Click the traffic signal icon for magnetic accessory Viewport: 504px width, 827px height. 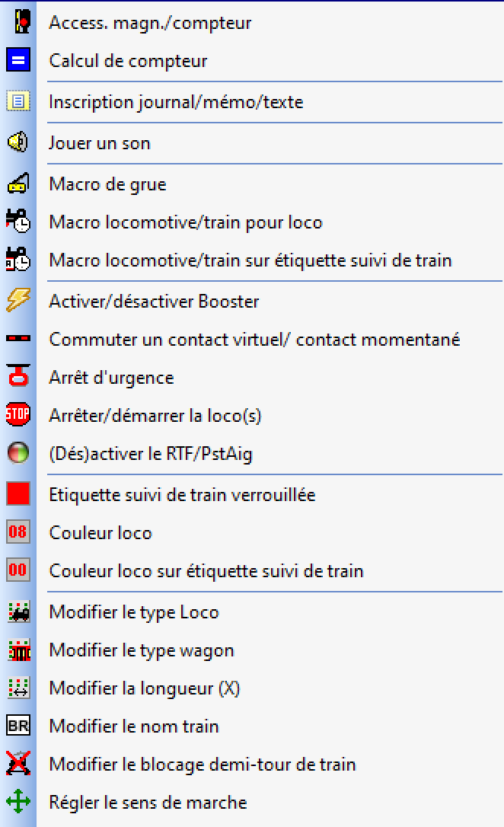click(18, 22)
